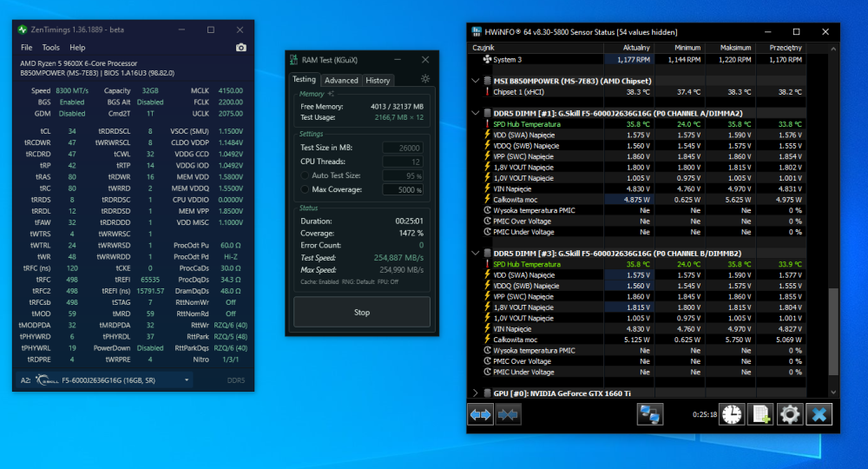Click the shrink columns arrows icon in HWiNFO
Screen dimensions: 868x469
508,414
